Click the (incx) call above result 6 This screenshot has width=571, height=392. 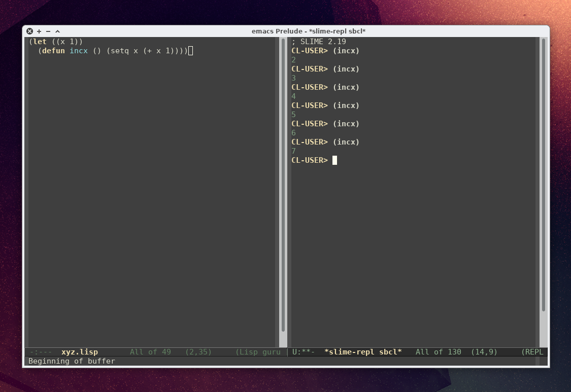[346, 123]
